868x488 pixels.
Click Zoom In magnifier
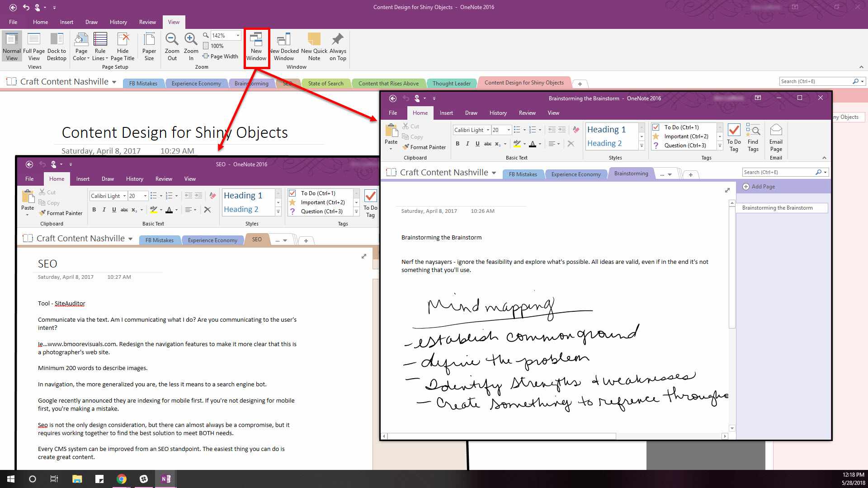click(191, 47)
